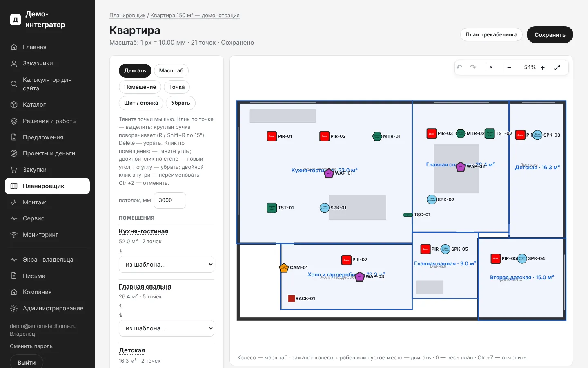This screenshot has width=588, height=368.
Task: Click the Выйти button
Action: pos(27,362)
